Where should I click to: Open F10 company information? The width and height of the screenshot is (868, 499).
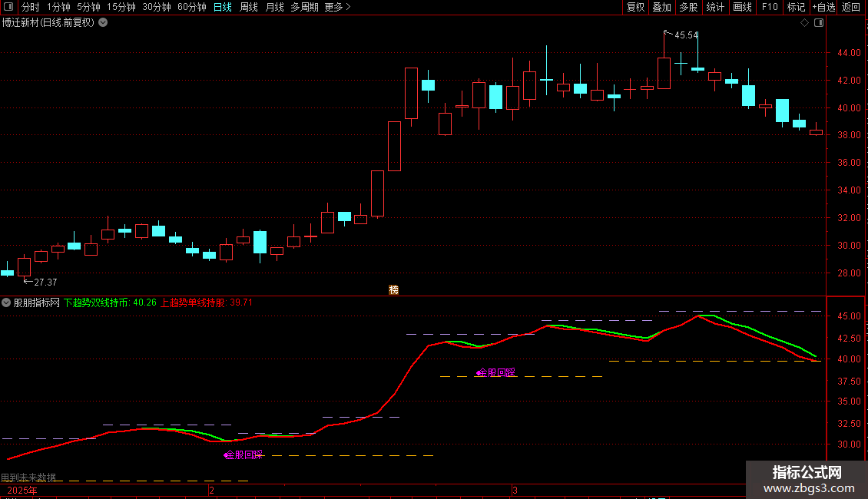point(770,7)
